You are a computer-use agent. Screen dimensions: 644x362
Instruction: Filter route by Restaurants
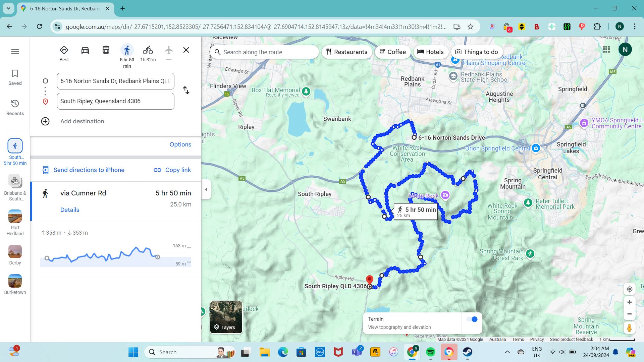(347, 52)
